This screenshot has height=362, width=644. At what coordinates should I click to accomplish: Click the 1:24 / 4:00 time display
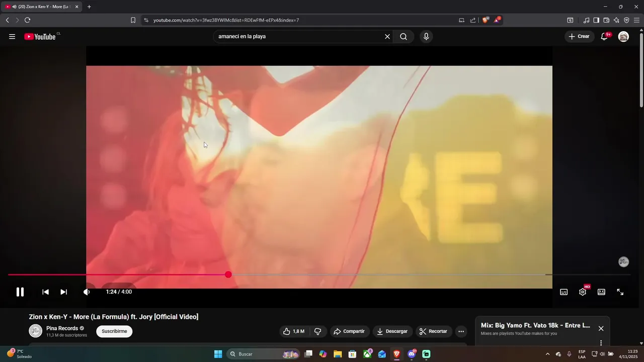(119, 292)
